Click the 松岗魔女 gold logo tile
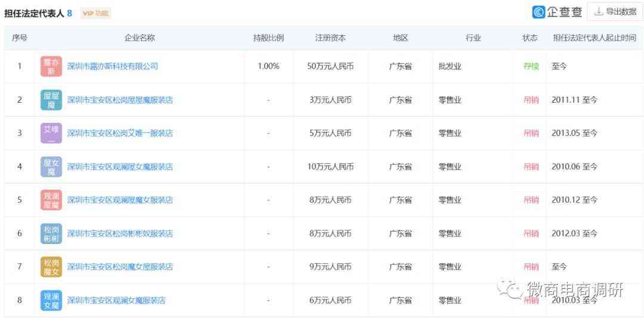This screenshot has width=644, height=318. [x=51, y=267]
